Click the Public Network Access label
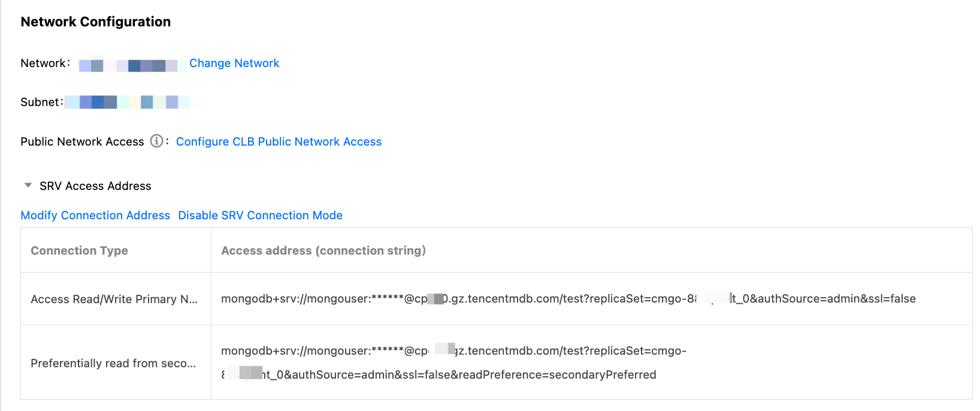 [x=82, y=141]
